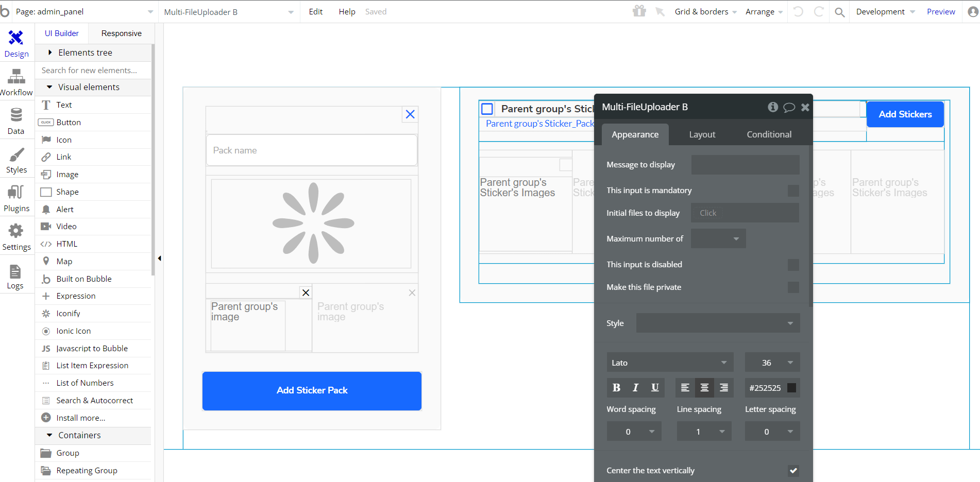Open the Plugins section icon
980x482 pixels.
click(x=16, y=199)
